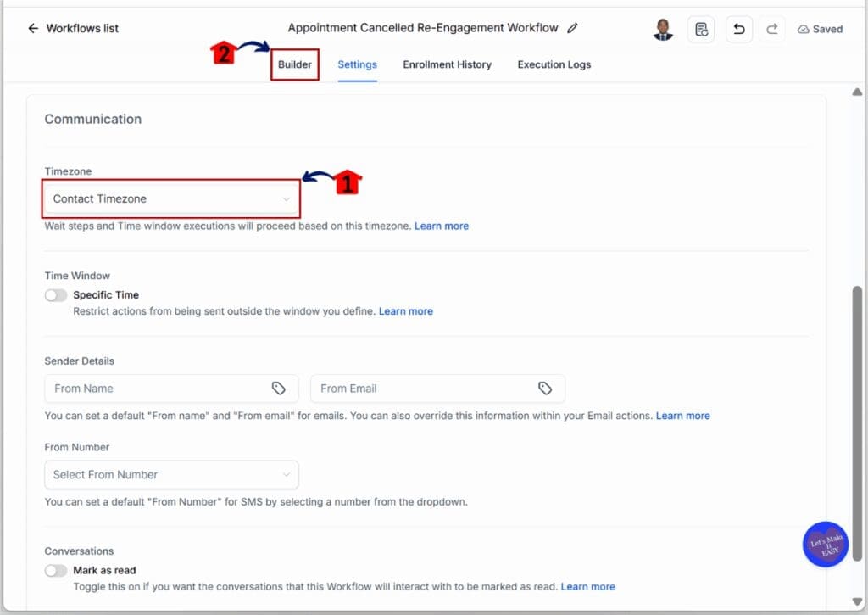Open Learn more link for Sender Details
The height and width of the screenshot is (615, 868).
pos(682,416)
